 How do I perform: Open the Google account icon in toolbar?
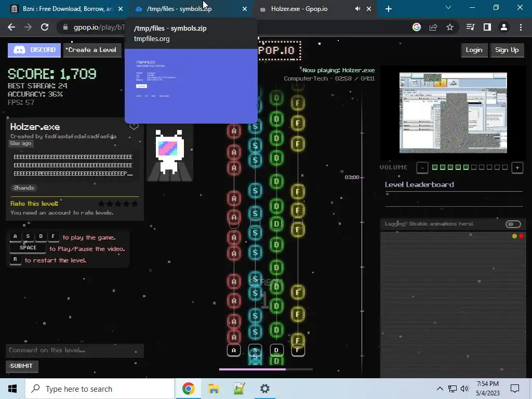[417, 28]
